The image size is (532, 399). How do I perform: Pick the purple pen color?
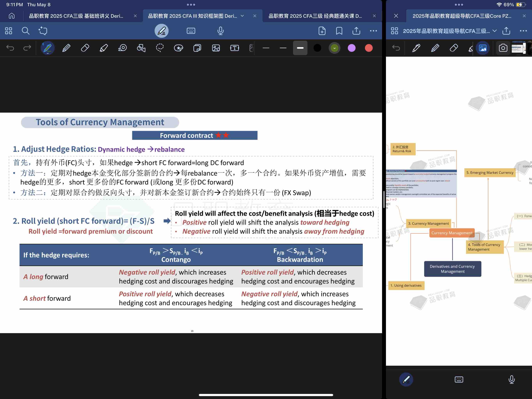click(352, 48)
